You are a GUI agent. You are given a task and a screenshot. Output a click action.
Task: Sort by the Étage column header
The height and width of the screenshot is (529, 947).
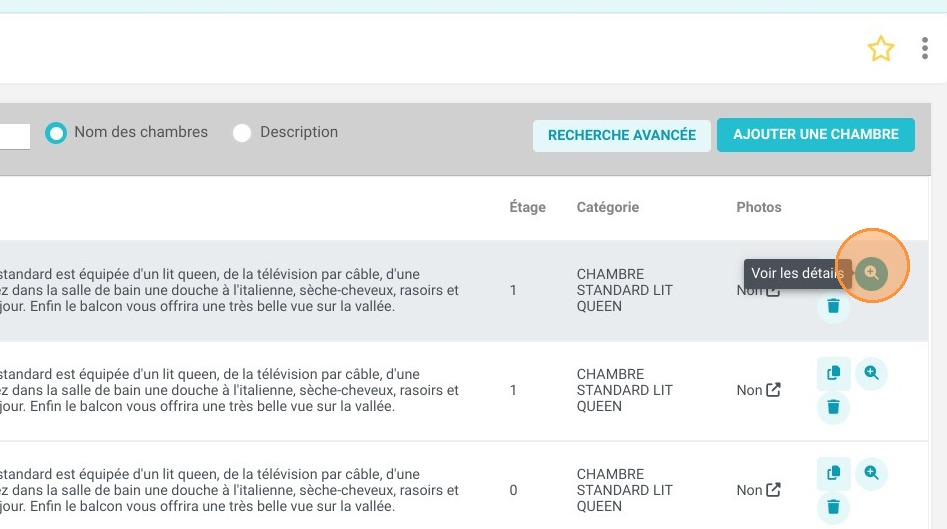click(x=527, y=207)
